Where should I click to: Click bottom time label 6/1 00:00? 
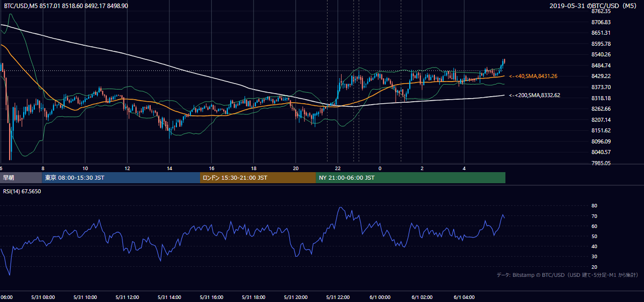[x=380, y=297]
